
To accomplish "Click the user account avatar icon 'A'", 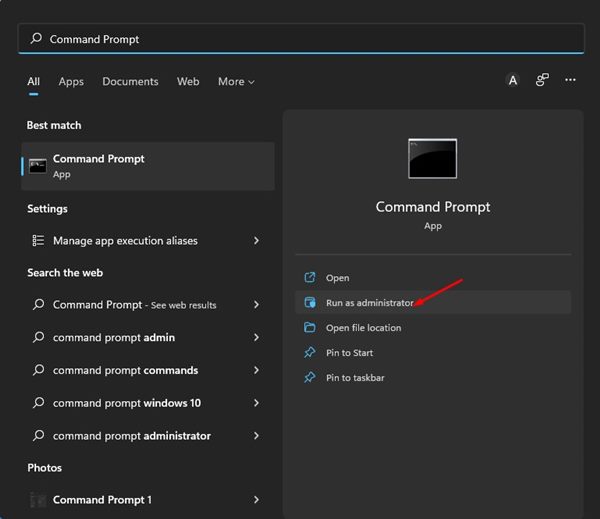I will [513, 81].
